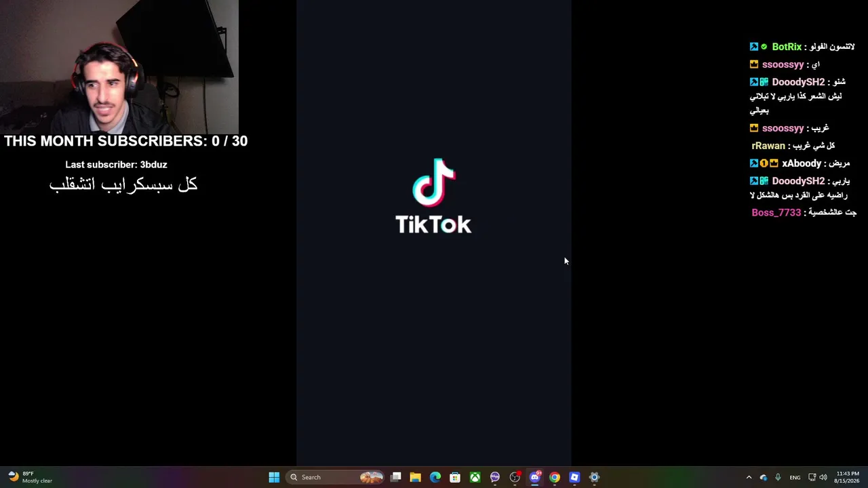Image resolution: width=868 pixels, height=488 pixels.
Task: Open the OneDrive cloud tray icon
Action: [764, 477]
